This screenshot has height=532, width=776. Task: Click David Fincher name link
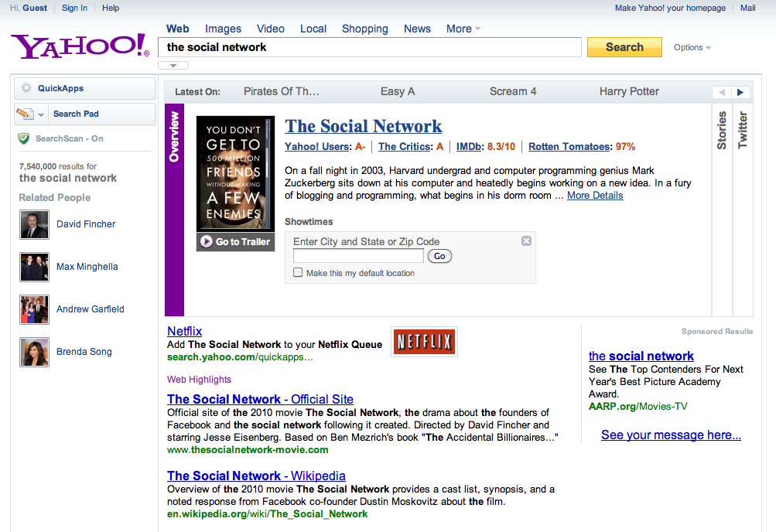[86, 224]
